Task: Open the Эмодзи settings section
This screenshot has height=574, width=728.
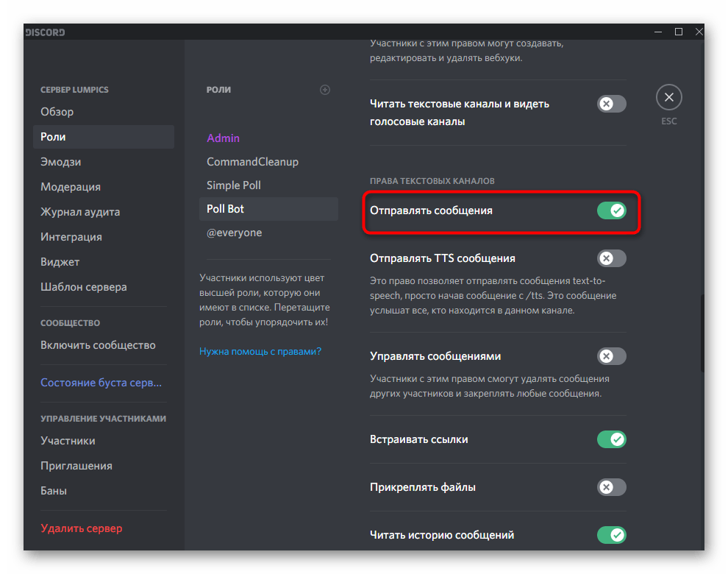Action: point(104,162)
